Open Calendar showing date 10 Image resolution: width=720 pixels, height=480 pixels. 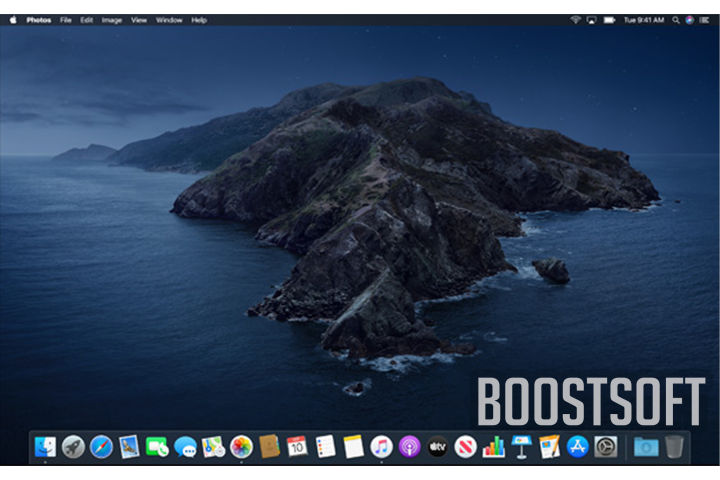297,446
